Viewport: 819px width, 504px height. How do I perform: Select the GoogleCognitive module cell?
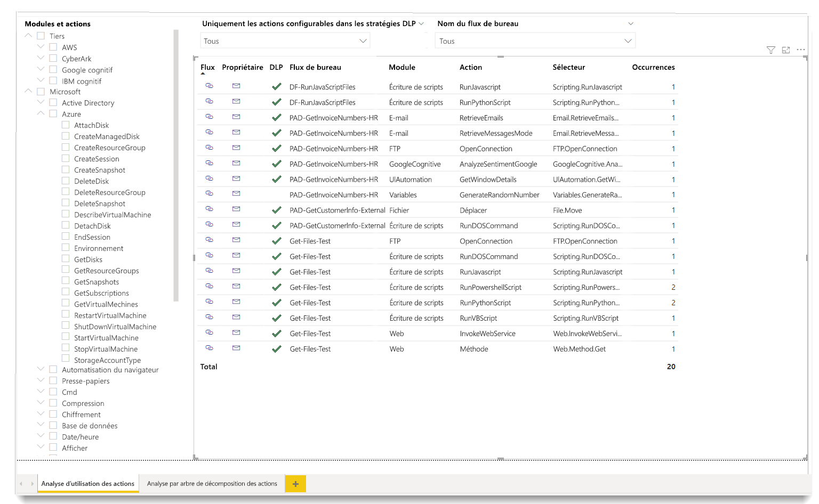click(415, 164)
